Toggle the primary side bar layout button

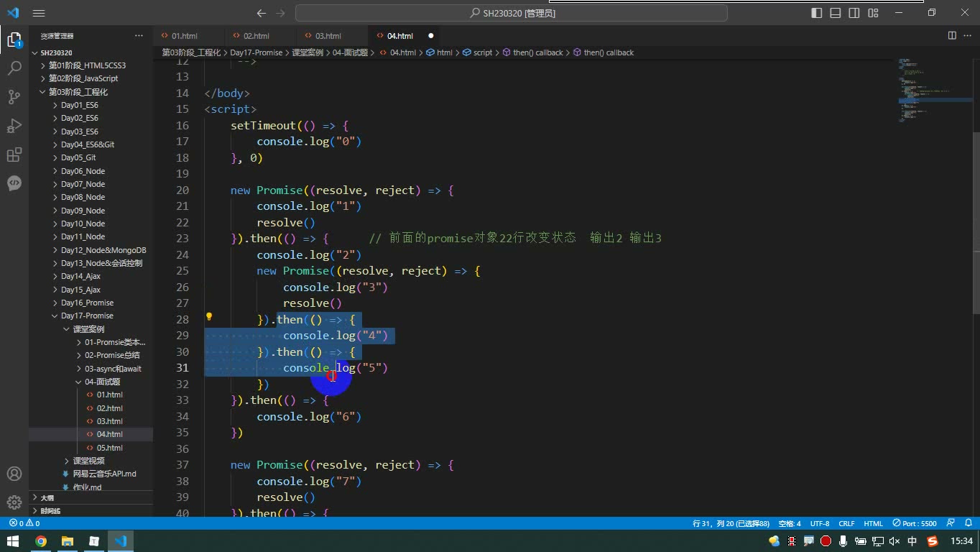coord(817,13)
